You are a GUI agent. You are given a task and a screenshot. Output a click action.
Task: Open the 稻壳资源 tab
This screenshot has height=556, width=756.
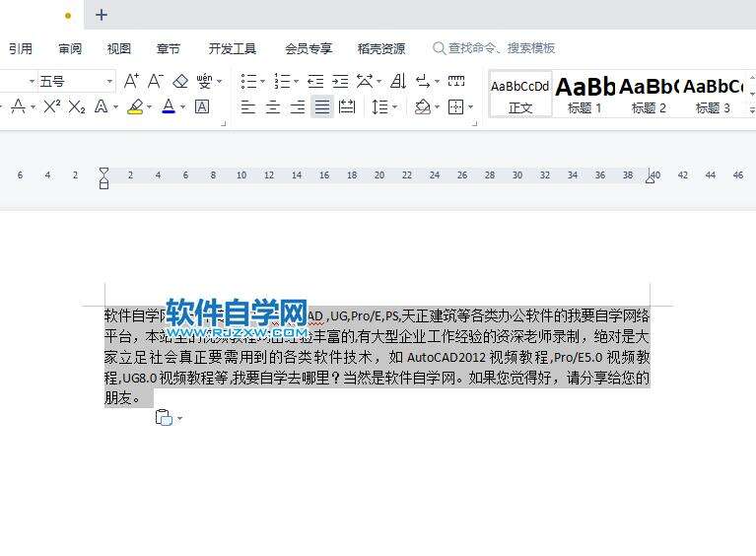pyautogui.click(x=381, y=48)
